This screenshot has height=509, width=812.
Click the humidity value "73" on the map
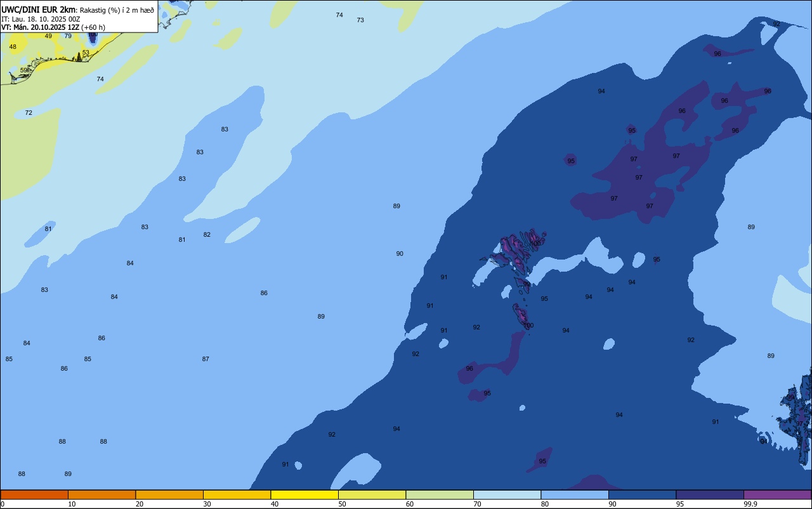pyautogui.click(x=360, y=20)
